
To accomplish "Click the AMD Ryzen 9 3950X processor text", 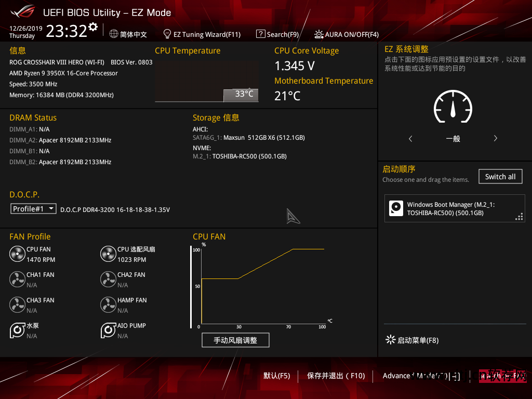I will [63, 73].
